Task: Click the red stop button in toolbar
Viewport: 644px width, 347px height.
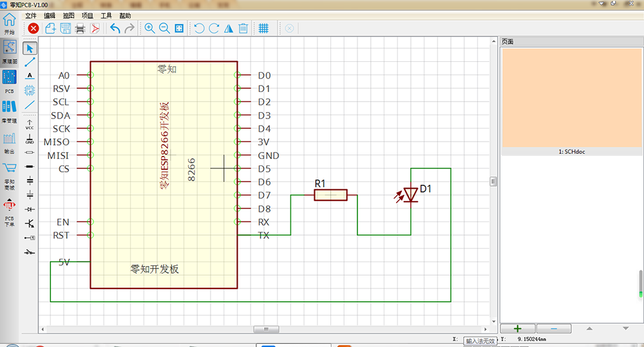Action: pyautogui.click(x=33, y=28)
